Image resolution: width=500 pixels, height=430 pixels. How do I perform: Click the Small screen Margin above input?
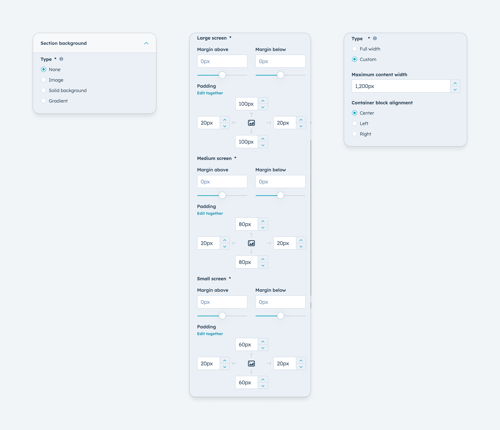pyautogui.click(x=222, y=302)
